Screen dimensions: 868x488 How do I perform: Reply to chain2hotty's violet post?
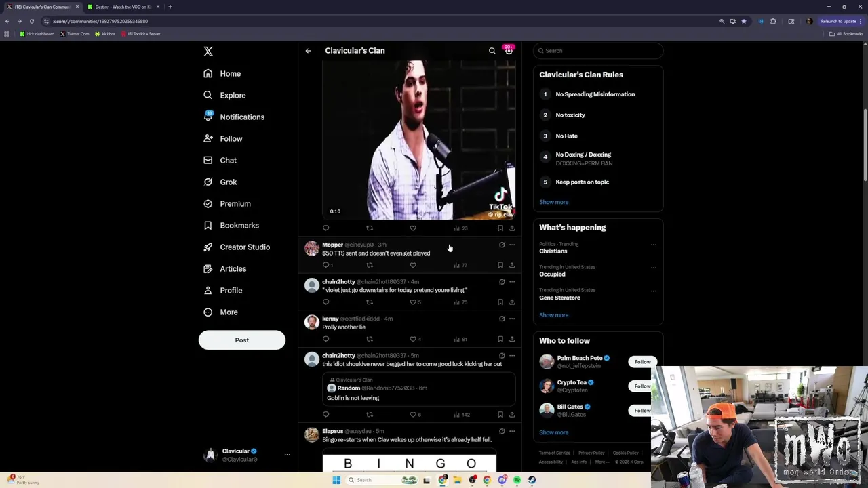coord(326,302)
